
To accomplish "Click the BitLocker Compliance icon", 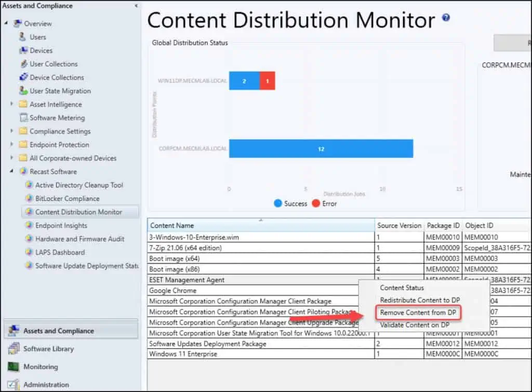I will pyautogui.click(x=29, y=198).
